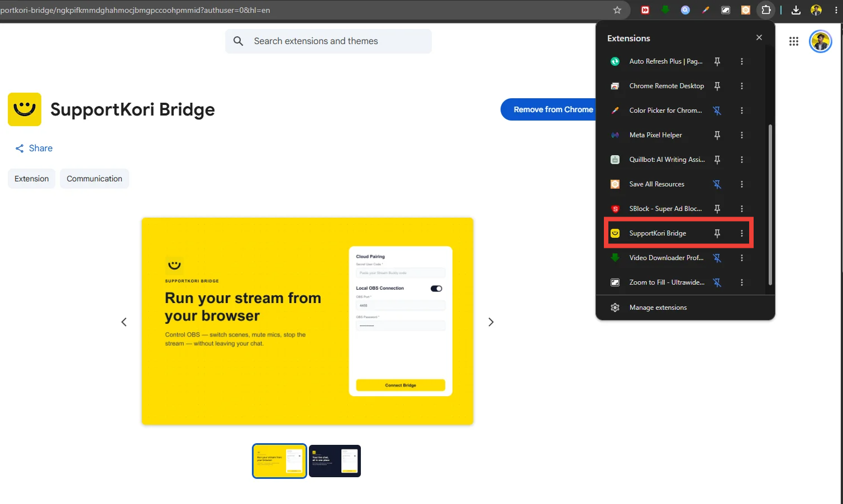Open more options for Meta Pixel Helper

742,135
